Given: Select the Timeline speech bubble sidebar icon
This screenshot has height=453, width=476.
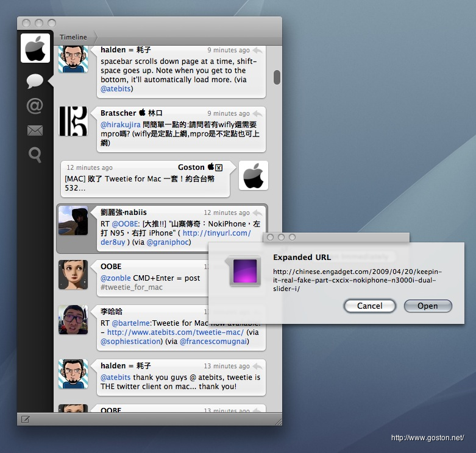Looking at the screenshot, I should [35, 80].
